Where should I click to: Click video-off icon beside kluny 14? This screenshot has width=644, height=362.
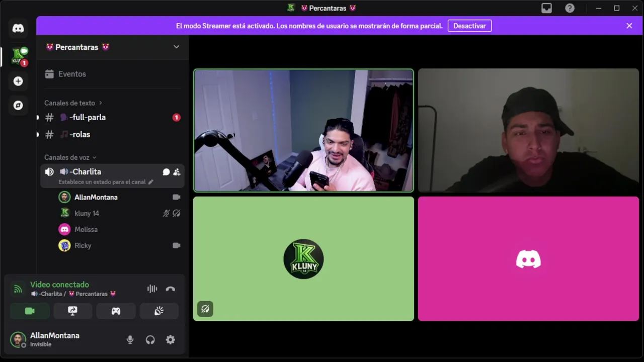[177, 213]
